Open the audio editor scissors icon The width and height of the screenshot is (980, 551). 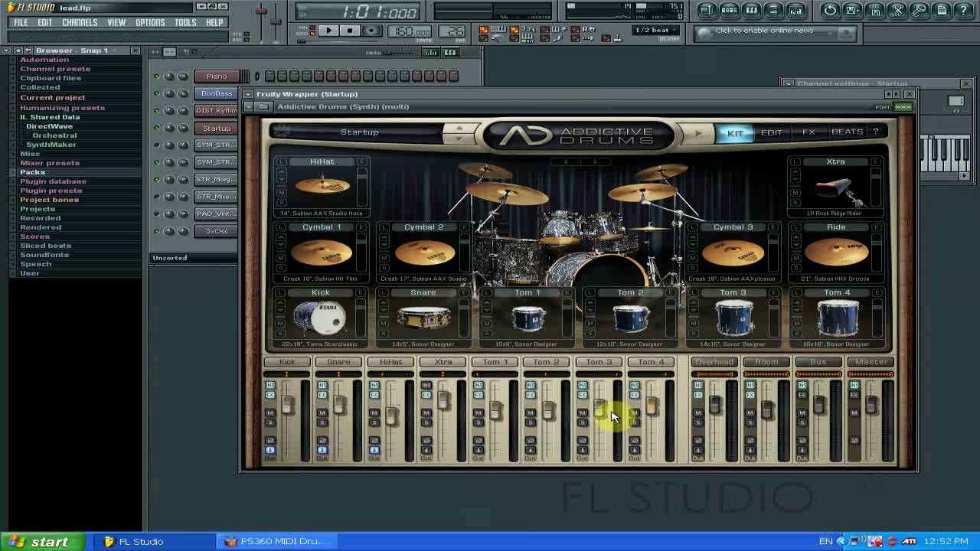[897, 10]
